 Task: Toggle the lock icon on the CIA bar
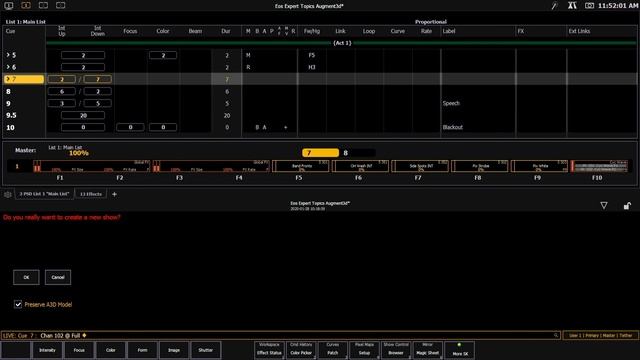[627, 206]
